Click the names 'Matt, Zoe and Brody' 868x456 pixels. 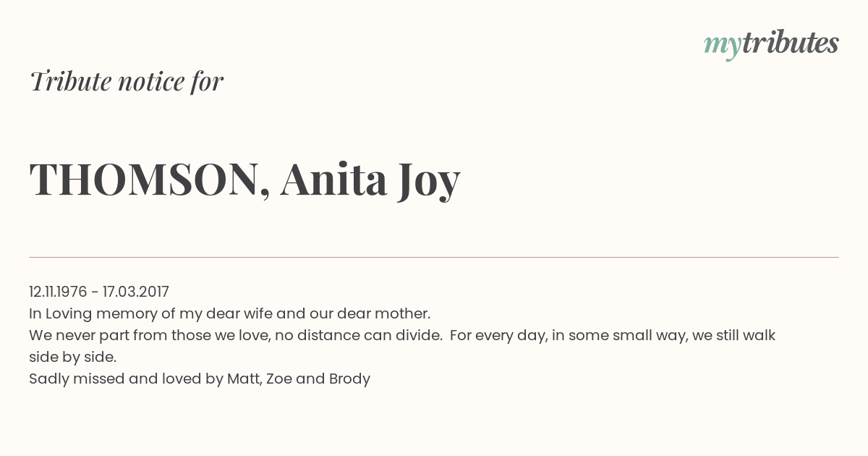point(299,379)
